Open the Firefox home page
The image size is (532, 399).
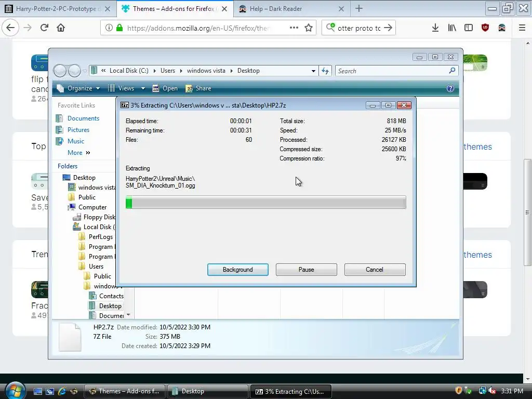[x=61, y=28]
